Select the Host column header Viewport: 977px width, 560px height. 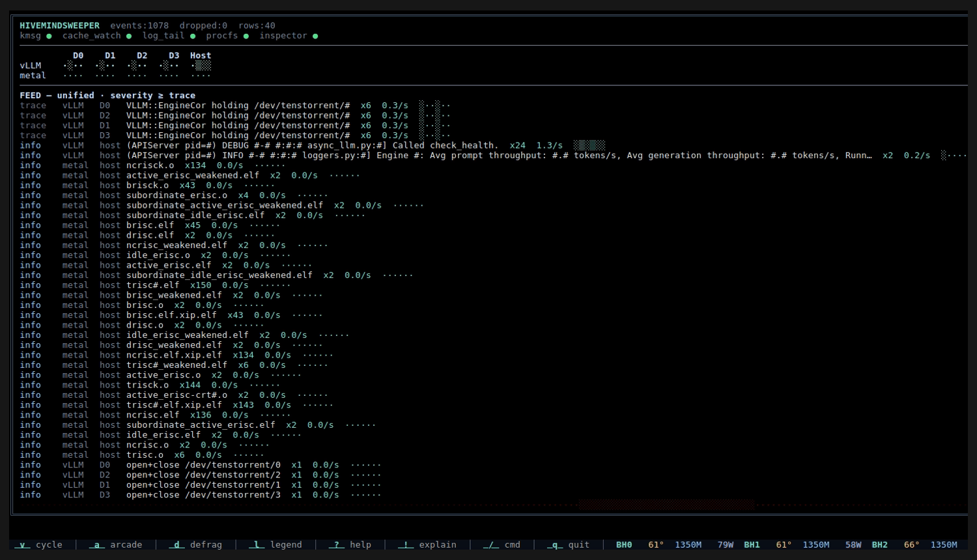point(201,55)
